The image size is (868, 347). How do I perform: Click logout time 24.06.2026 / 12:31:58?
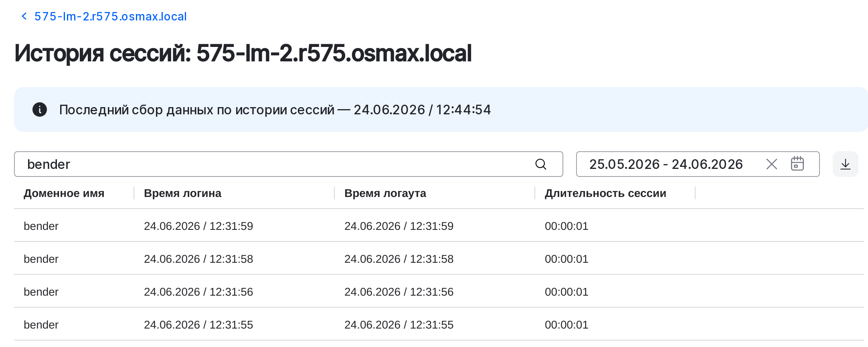point(399,259)
